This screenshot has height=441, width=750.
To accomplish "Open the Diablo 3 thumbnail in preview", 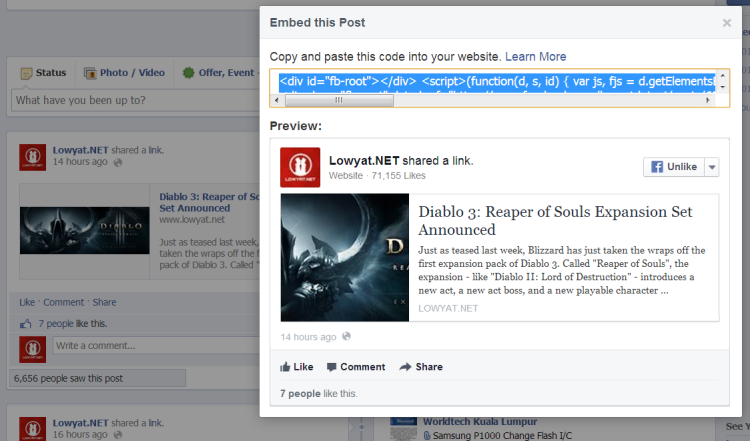I will (x=345, y=257).
